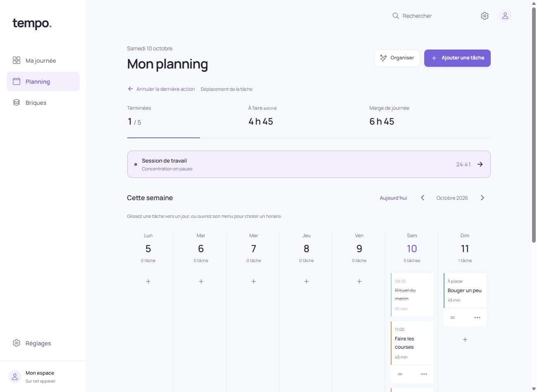Open the menu of Faire les courses
Screen dimensions: 537x392
tap(424, 374)
